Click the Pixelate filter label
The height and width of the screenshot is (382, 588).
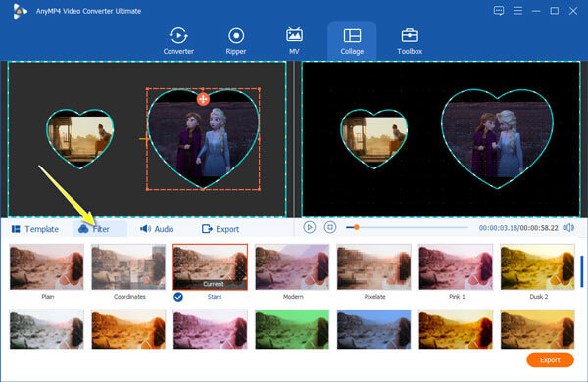[375, 297]
